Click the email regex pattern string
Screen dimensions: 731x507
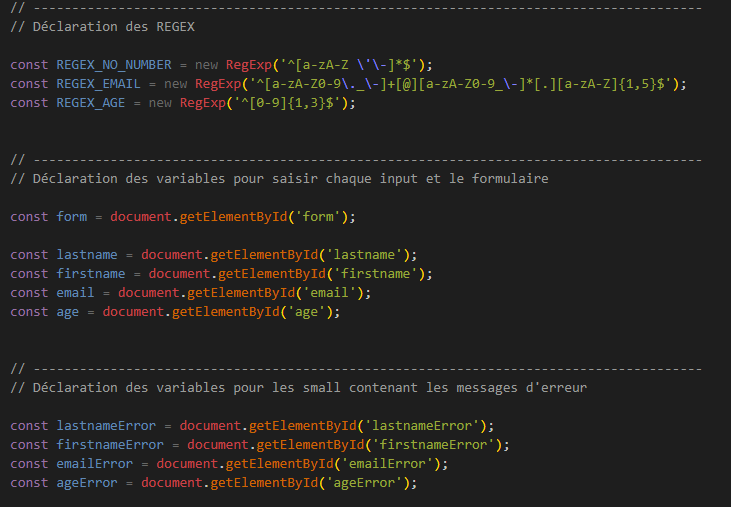coord(460,84)
